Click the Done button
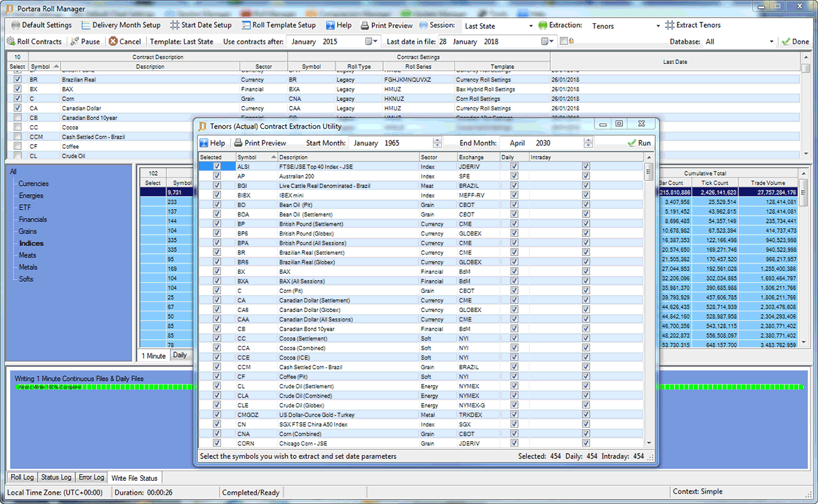Image resolution: width=818 pixels, height=504 pixels. [795, 42]
